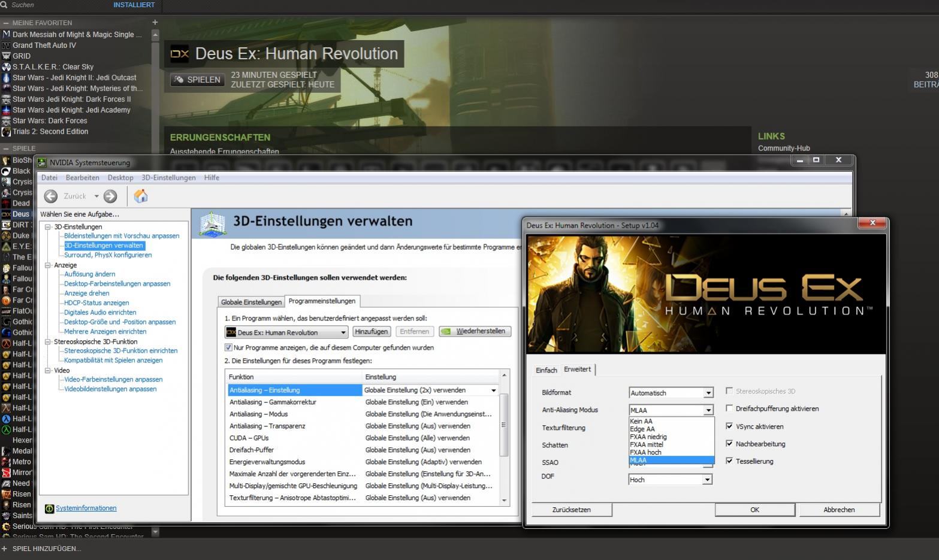Open program selection dropdown Deus Ex: Human Revolution

286,332
